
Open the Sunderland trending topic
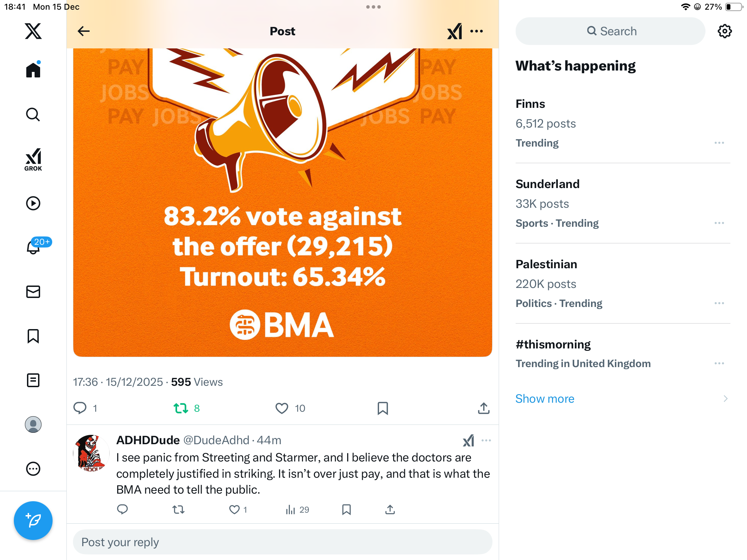coord(547,184)
